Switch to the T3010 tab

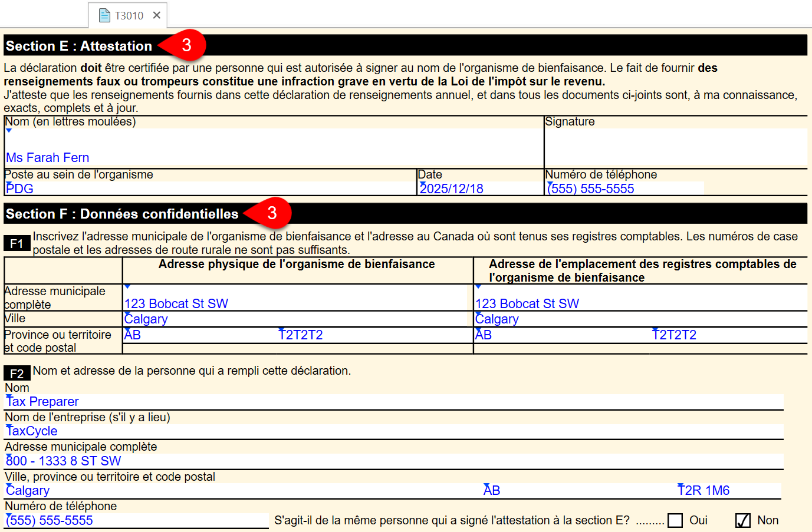129,16
